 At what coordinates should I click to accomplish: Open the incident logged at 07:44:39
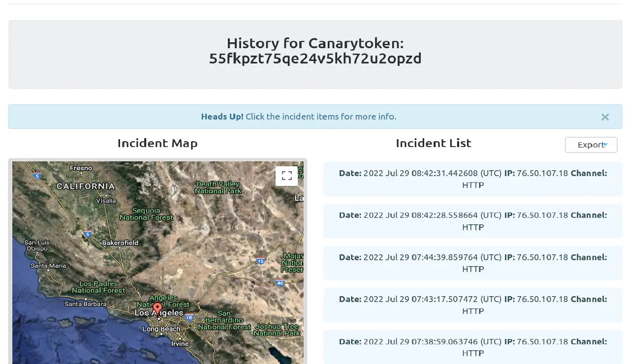tap(472, 262)
